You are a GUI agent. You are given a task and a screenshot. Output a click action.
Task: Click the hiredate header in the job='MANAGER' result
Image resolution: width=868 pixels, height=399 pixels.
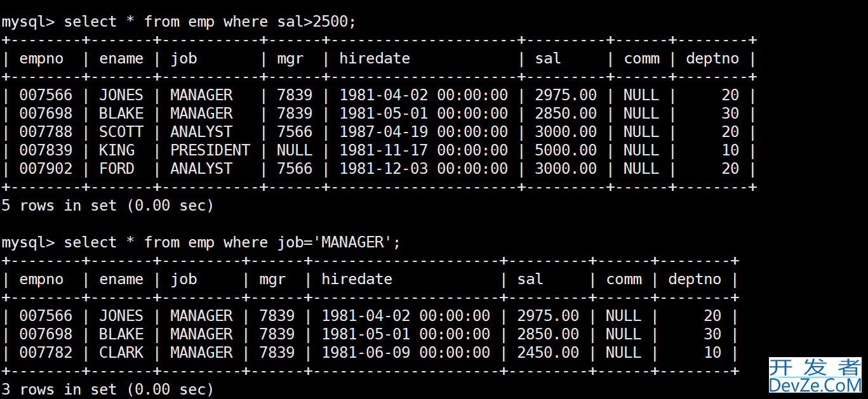click(357, 279)
